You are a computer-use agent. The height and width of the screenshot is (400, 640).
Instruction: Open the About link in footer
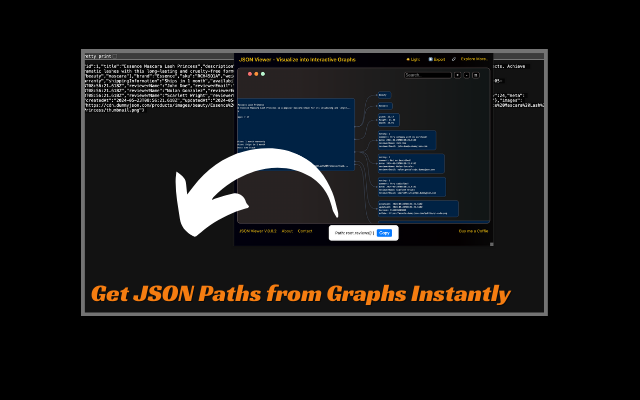click(x=287, y=231)
